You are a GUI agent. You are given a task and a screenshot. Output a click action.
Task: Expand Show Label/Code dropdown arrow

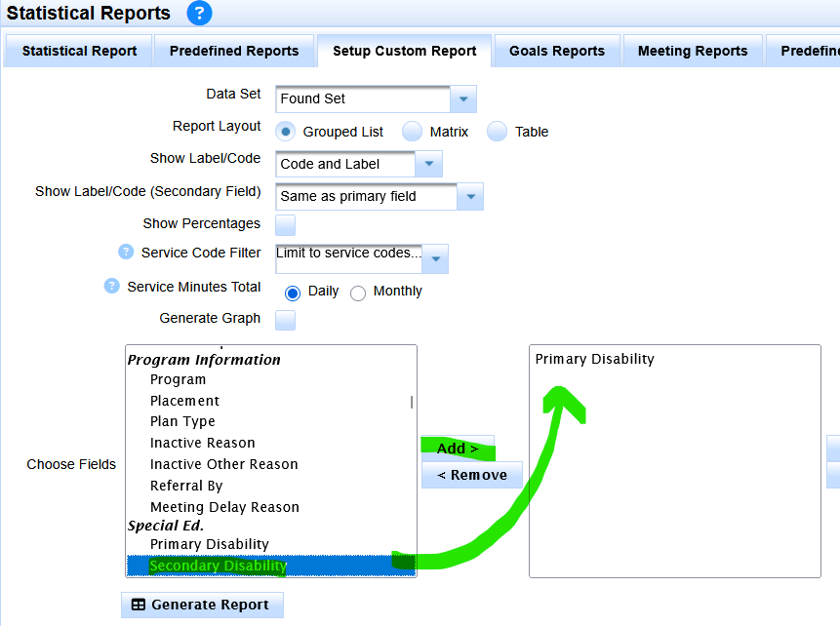pyautogui.click(x=428, y=164)
